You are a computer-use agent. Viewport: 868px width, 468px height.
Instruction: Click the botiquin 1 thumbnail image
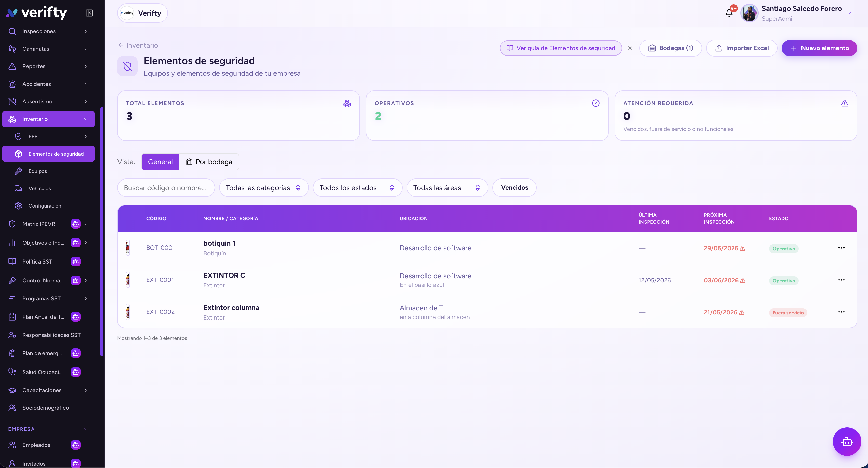tap(128, 248)
